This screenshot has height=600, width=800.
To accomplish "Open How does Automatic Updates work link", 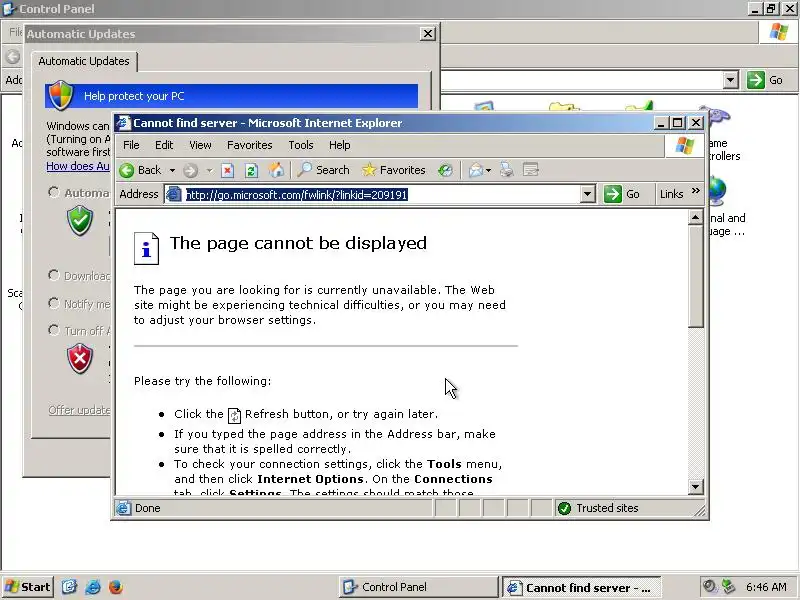I will click(x=78, y=166).
